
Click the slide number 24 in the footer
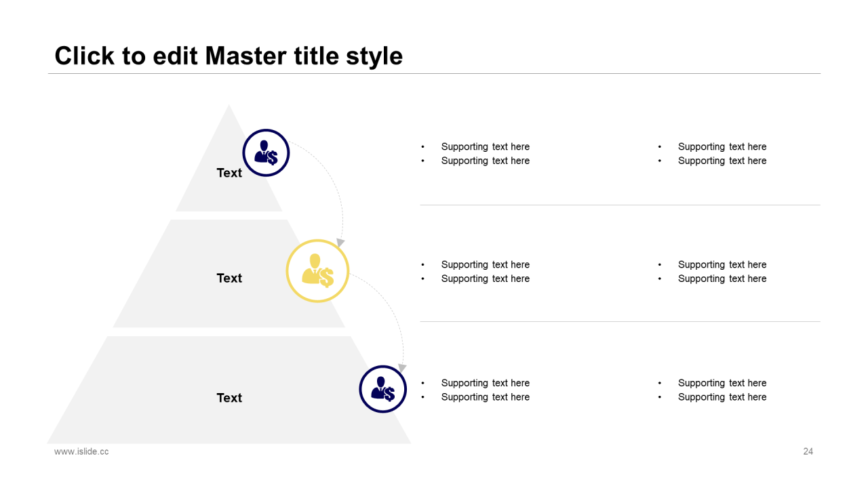coord(808,451)
